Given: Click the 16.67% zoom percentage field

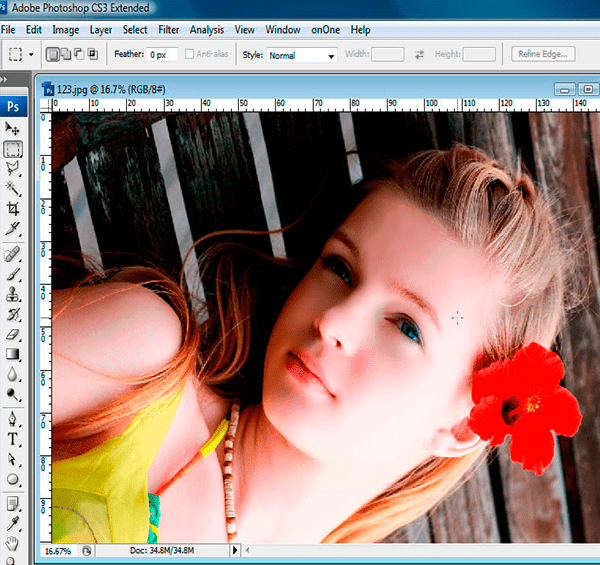Looking at the screenshot, I should (x=59, y=551).
